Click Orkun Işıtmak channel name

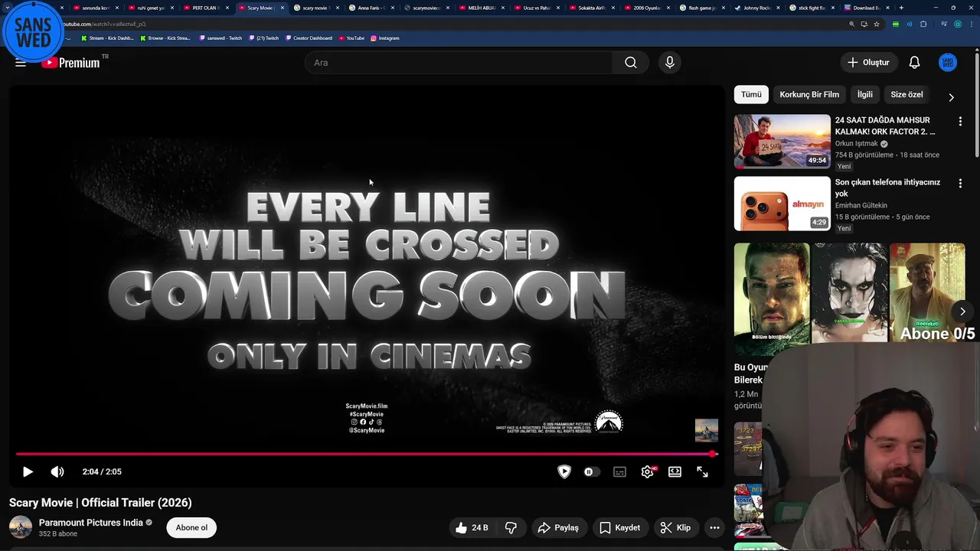point(856,144)
